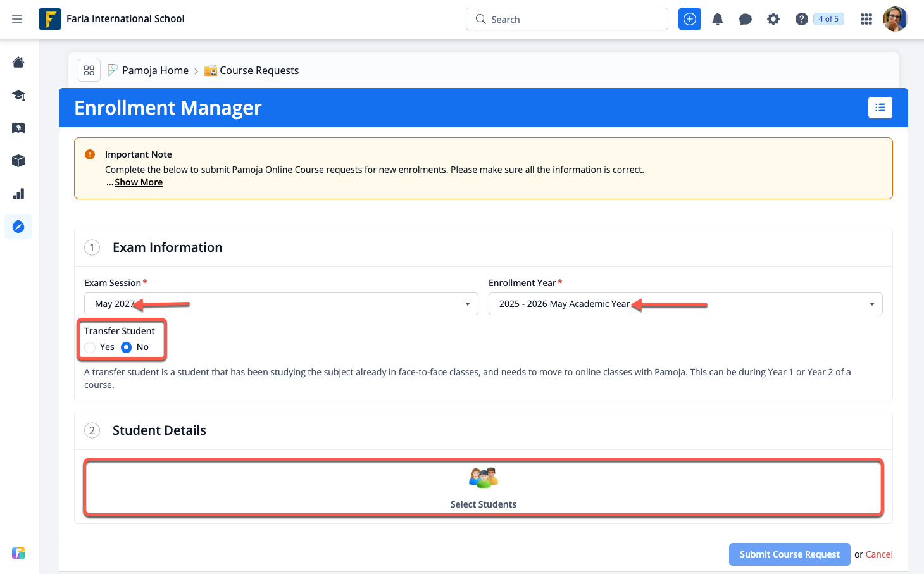Open the notifications bell
The image size is (924, 574).
(717, 19)
